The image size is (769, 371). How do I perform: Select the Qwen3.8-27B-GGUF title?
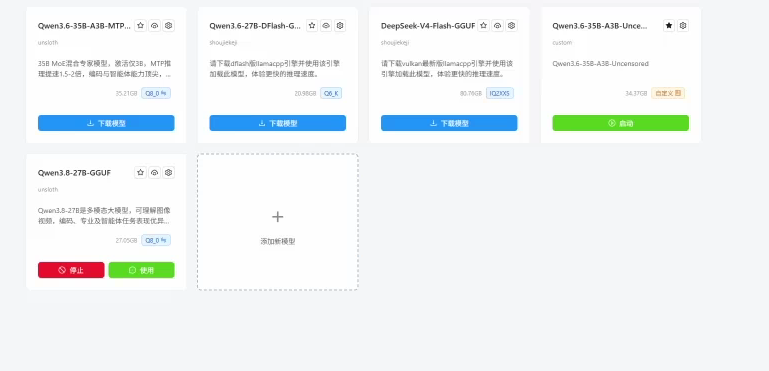[x=74, y=173]
